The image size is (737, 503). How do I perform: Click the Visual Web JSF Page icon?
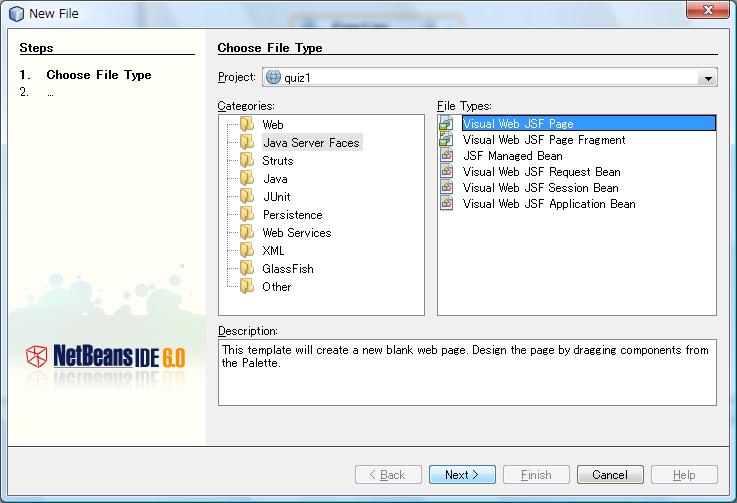446,124
